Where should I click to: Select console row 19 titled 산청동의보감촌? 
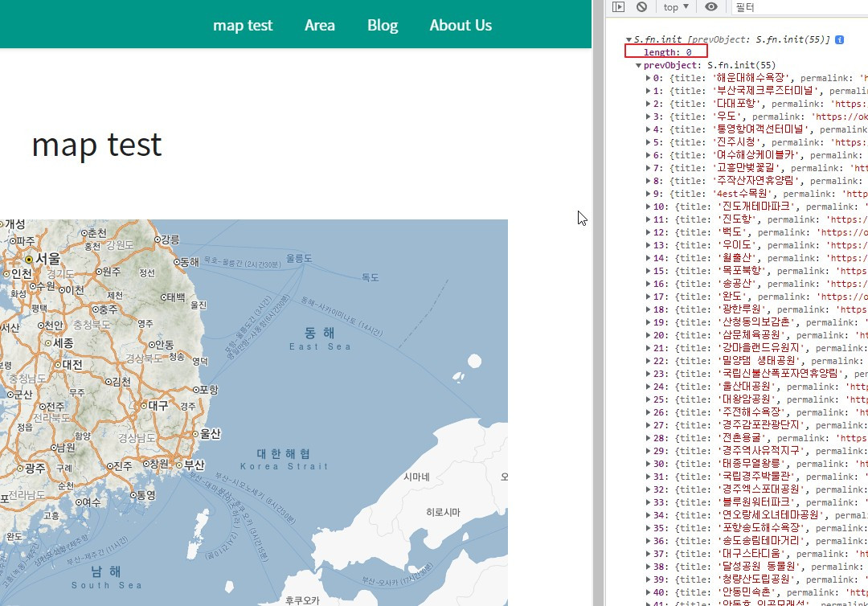pos(756,322)
